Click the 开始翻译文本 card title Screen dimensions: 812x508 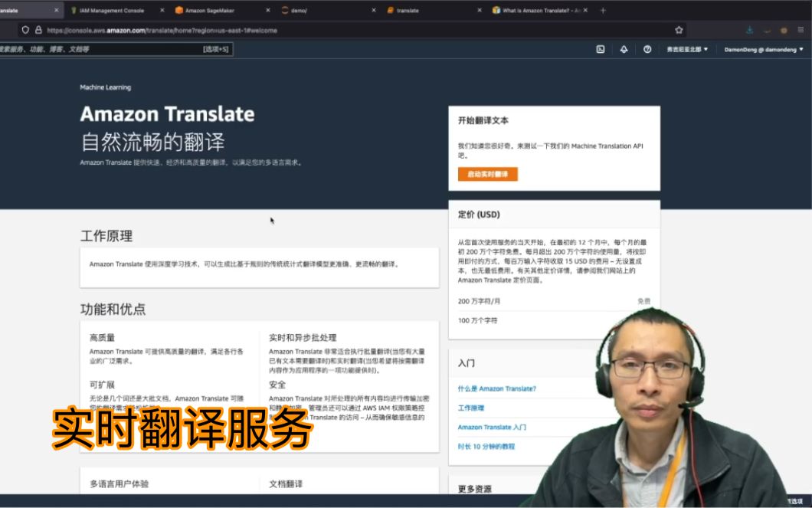pos(483,120)
